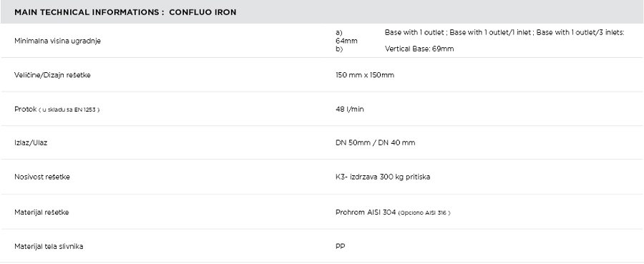This screenshot has height=264, width=644.
Task: Click the Minimalna visina ugradnje label
Action: (57, 41)
